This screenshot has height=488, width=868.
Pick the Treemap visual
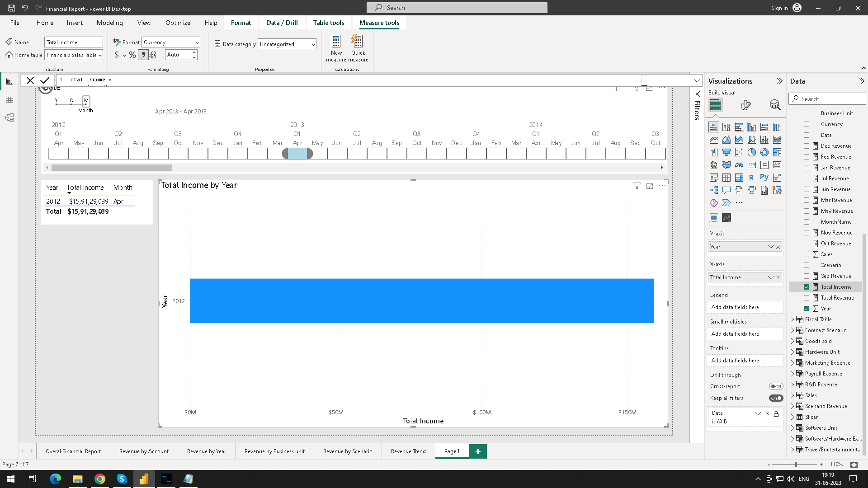tap(777, 152)
